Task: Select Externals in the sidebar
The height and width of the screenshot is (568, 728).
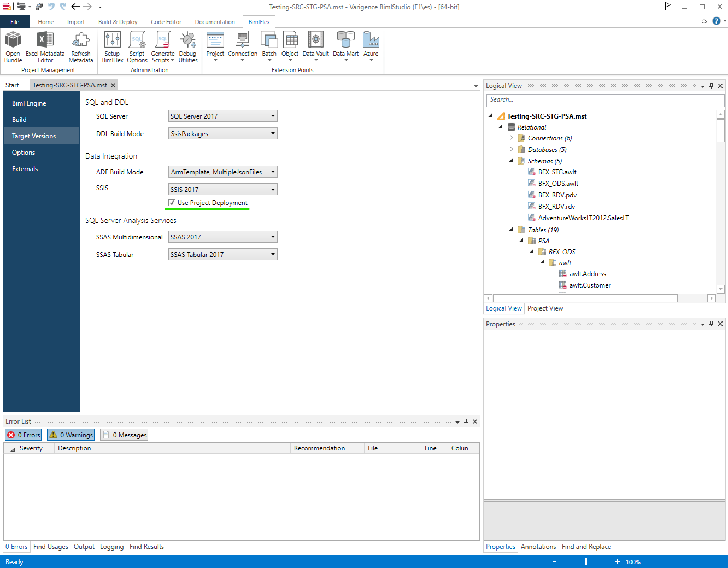Action: (25, 169)
